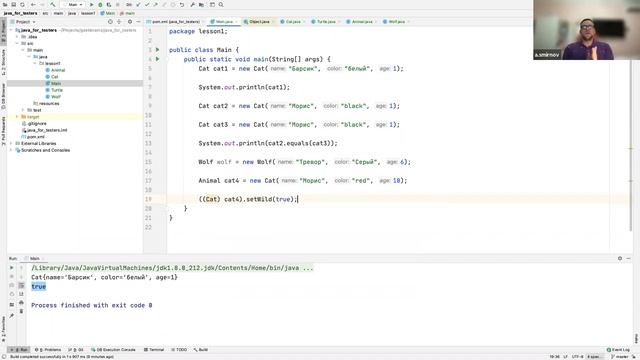Open the Search Everywhere magnifier icon

[221, 4]
